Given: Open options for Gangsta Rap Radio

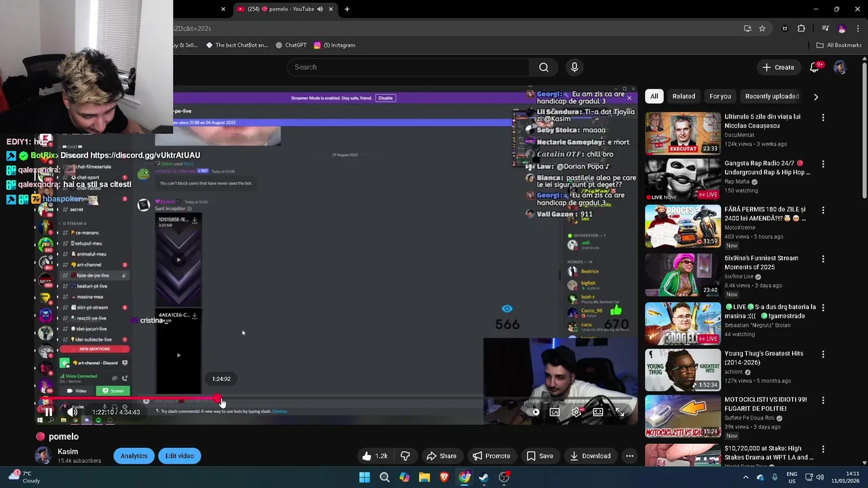Looking at the screenshot, I should [x=823, y=164].
